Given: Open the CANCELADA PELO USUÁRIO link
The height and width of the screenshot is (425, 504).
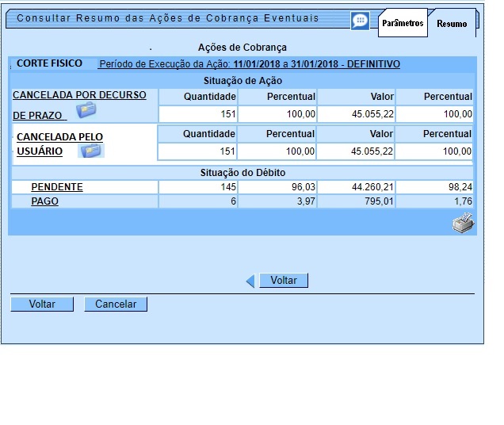Looking at the screenshot, I should (59, 137).
